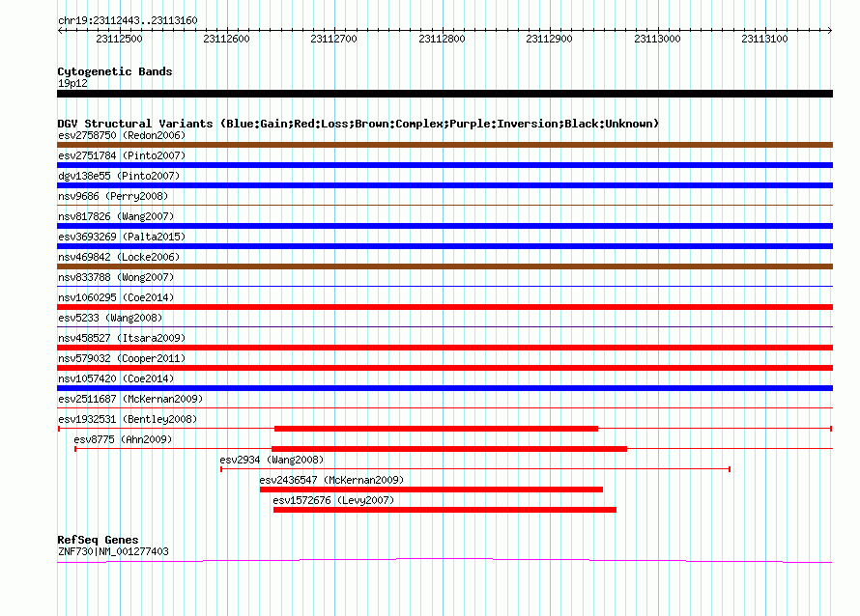
Task: Click the thick red segment of esv1932531
Action: pyautogui.click(x=436, y=429)
